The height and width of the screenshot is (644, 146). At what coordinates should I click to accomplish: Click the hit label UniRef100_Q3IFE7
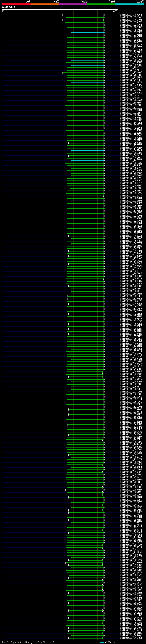[x=131, y=32]
